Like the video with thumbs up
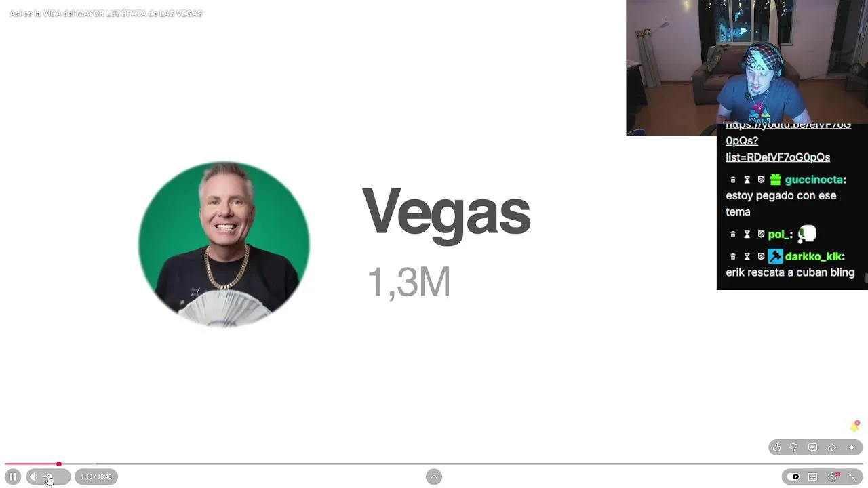 click(777, 447)
